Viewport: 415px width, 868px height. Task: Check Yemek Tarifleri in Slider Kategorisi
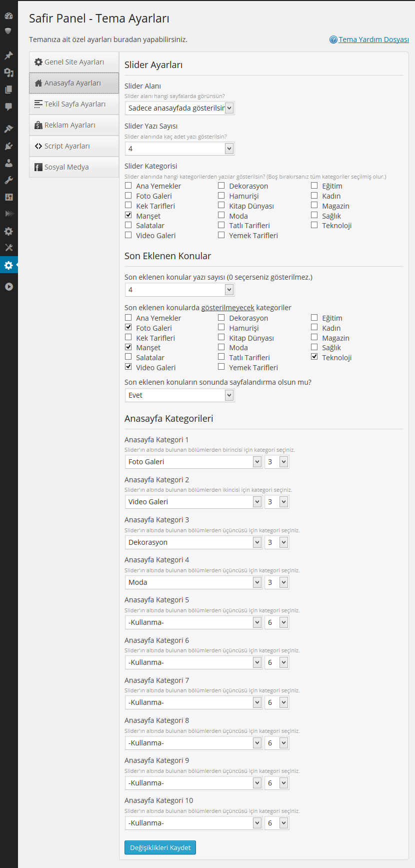click(221, 235)
